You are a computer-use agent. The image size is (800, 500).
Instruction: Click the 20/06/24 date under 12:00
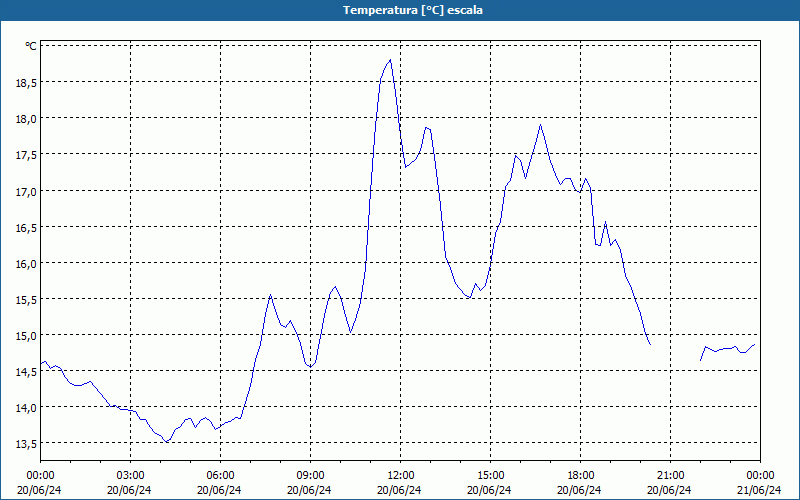399,490
